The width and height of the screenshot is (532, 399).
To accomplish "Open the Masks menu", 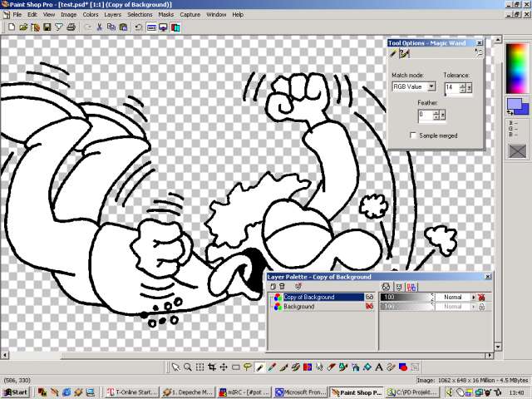I will [x=166, y=15].
